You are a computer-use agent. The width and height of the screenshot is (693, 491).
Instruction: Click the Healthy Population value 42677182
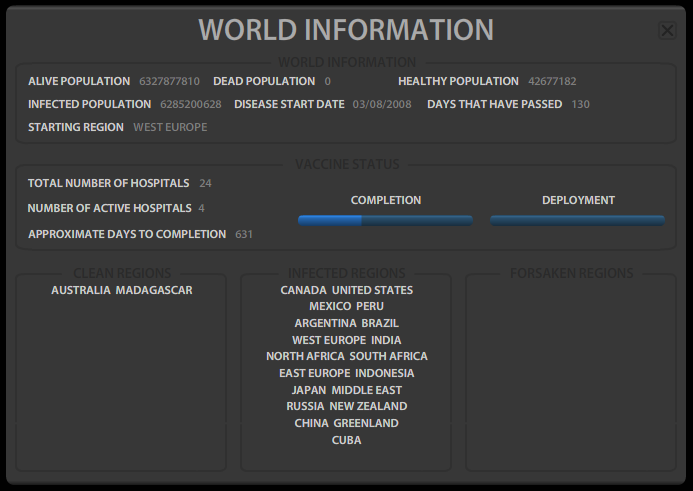pyautogui.click(x=552, y=81)
